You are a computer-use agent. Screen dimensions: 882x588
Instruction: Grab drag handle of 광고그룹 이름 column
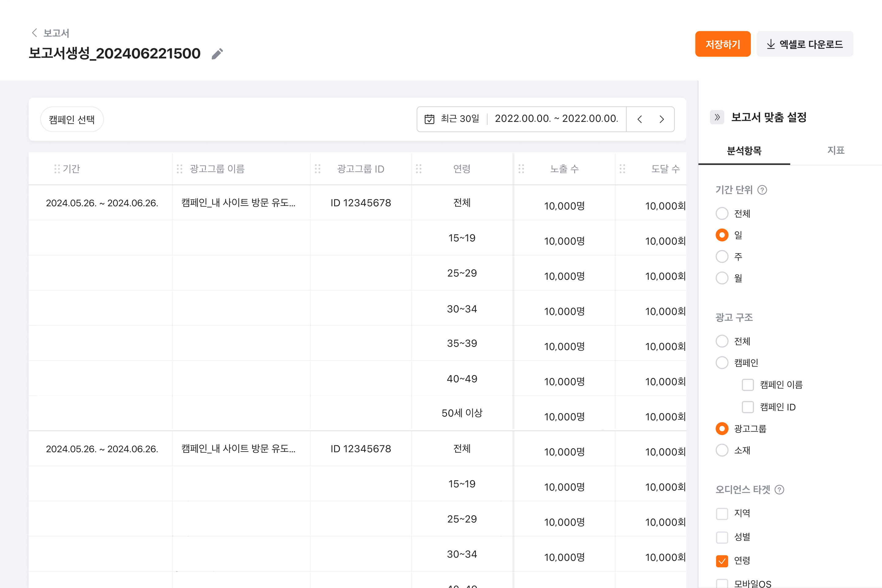click(x=180, y=169)
